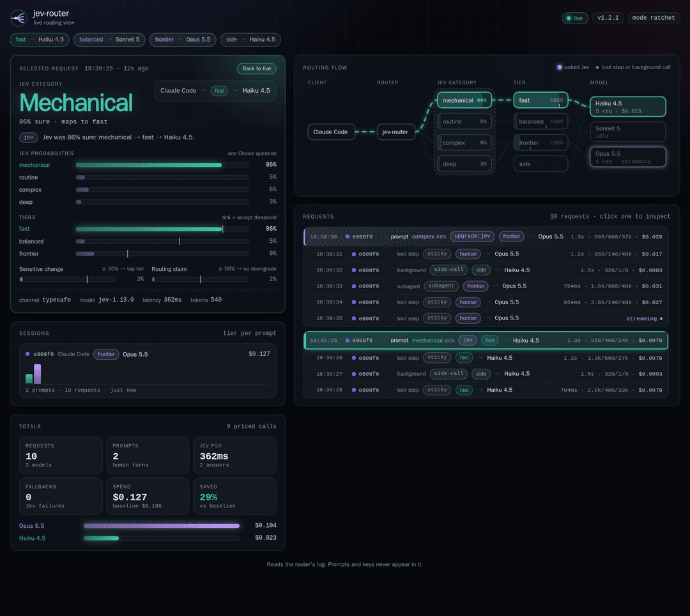Click the Back to live button
Image resolution: width=690 pixels, height=616 pixels.
tap(257, 68)
